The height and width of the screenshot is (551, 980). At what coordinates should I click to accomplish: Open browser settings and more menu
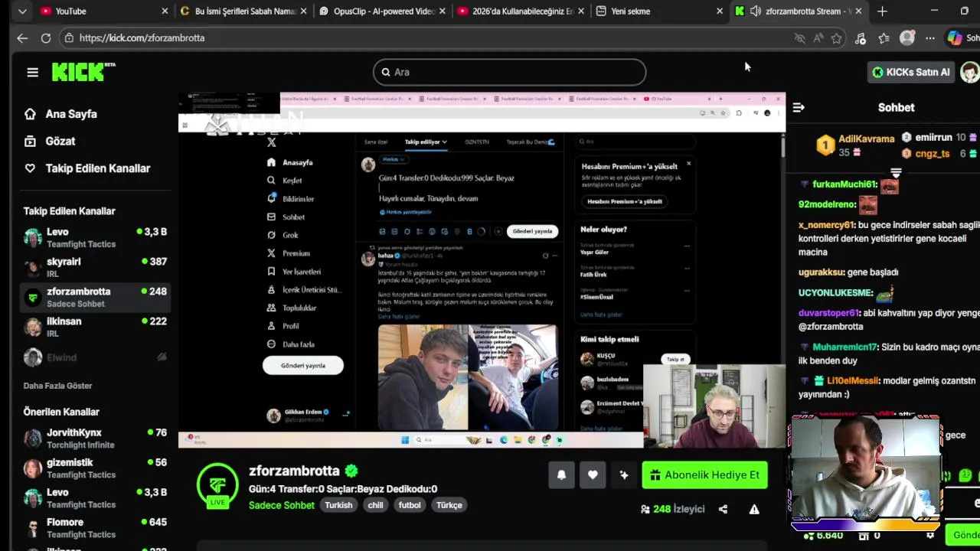tap(930, 38)
